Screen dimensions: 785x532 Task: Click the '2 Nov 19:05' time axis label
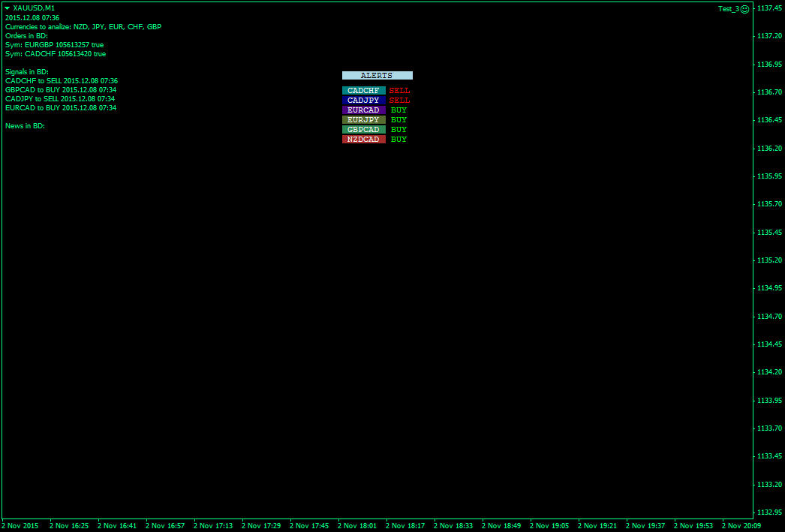coord(549,526)
